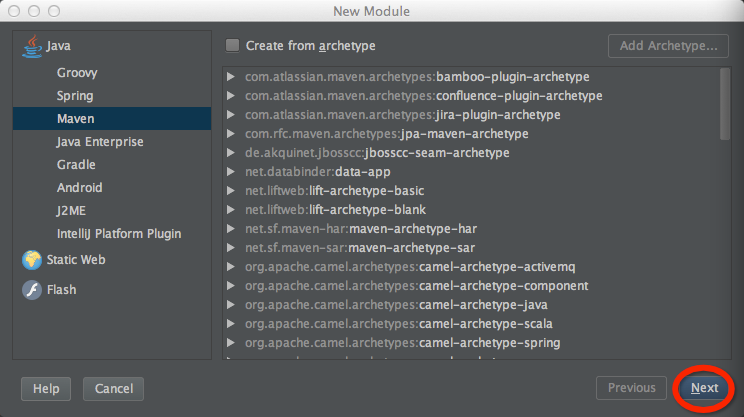Expand the lift-archetype-blank entry
Viewport: 744px width, 417px height.
(231, 210)
